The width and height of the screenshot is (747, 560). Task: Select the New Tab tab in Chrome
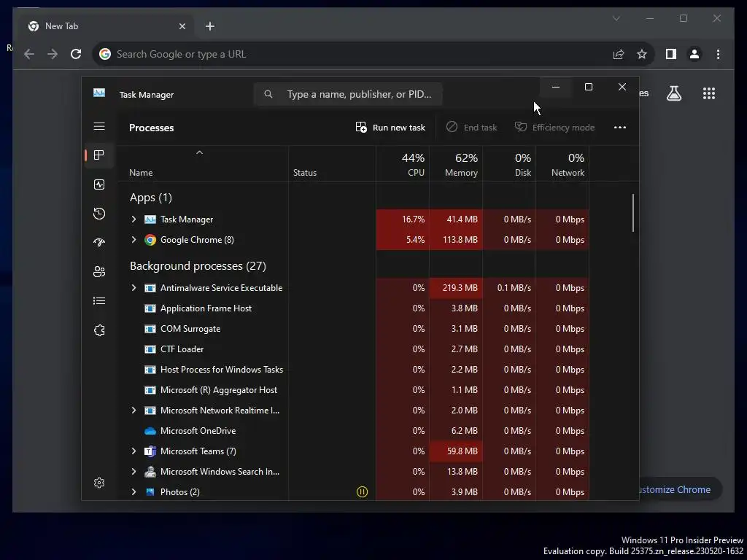tap(107, 26)
